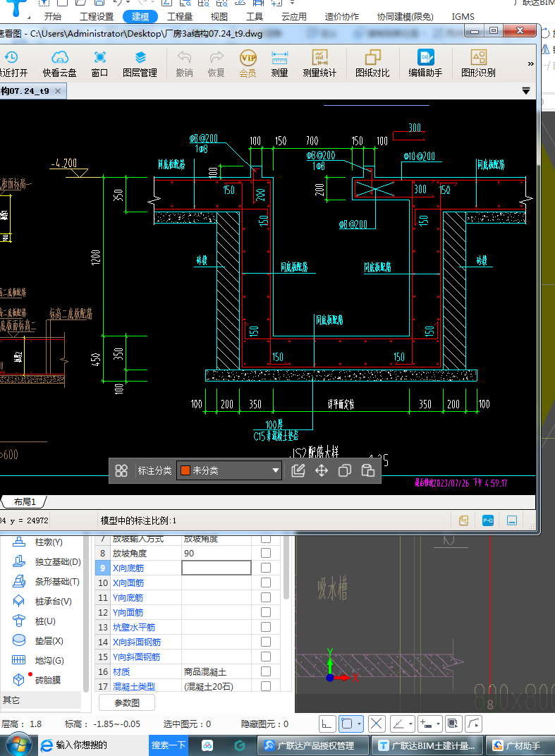Click the 窗口 window zoom tool
The width and height of the screenshot is (555, 756).
(x=99, y=64)
